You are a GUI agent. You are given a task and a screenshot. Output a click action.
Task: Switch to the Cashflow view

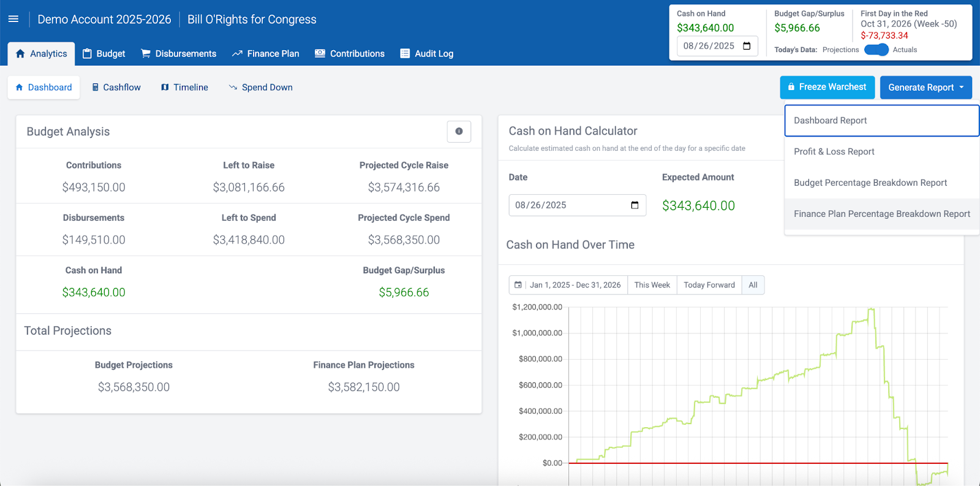pos(116,87)
